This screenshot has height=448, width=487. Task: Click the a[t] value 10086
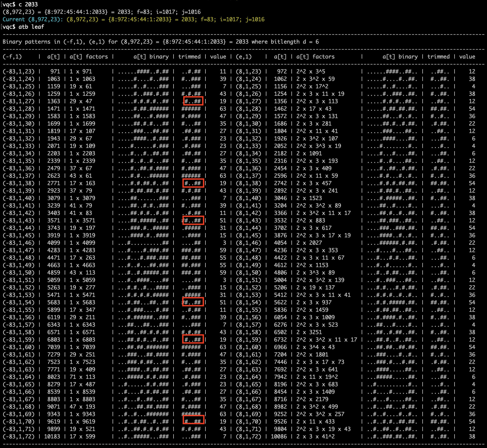[x=279, y=437]
